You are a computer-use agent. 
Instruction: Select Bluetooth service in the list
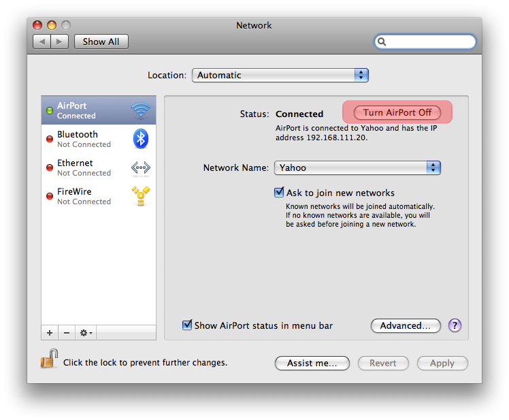99,139
